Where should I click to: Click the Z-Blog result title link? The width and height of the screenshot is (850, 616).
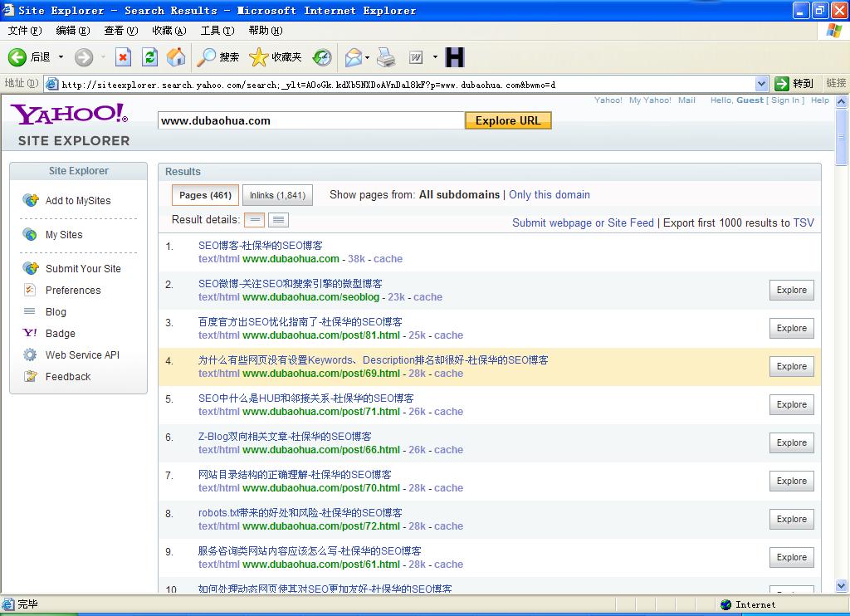285,437
